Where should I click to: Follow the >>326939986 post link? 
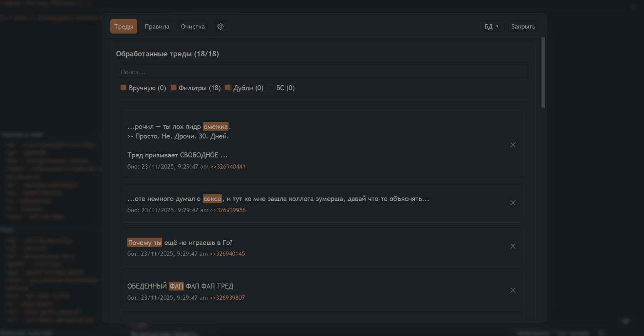[228, 210]
